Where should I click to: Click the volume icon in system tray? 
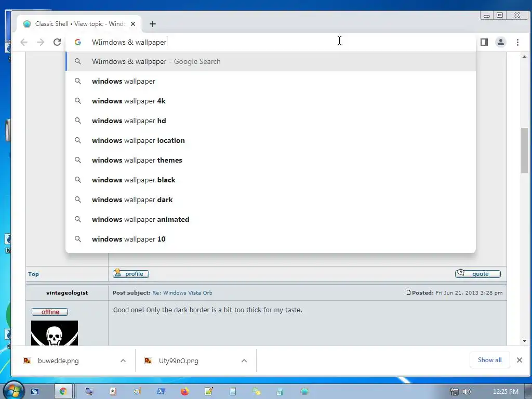[x=467, y=392]
